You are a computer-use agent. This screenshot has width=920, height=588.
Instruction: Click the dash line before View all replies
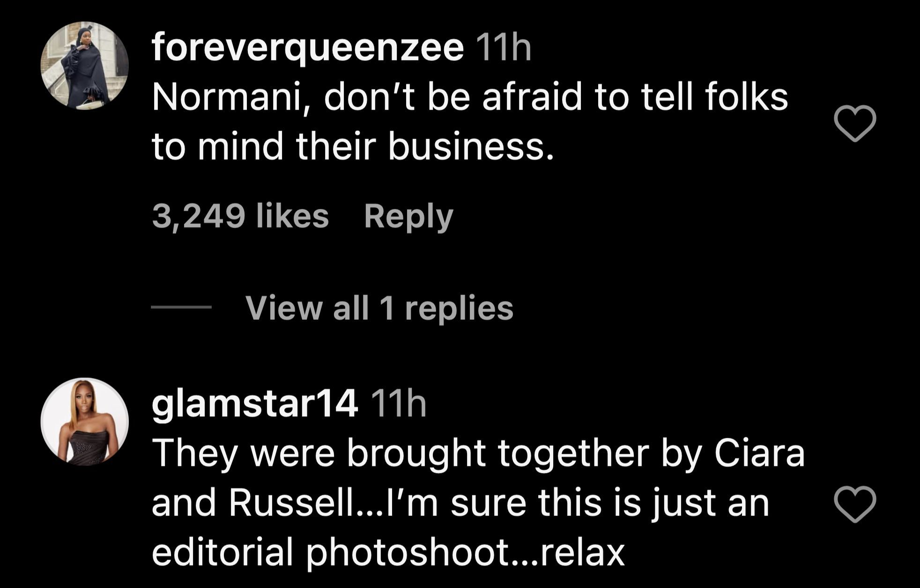point(181,308)
